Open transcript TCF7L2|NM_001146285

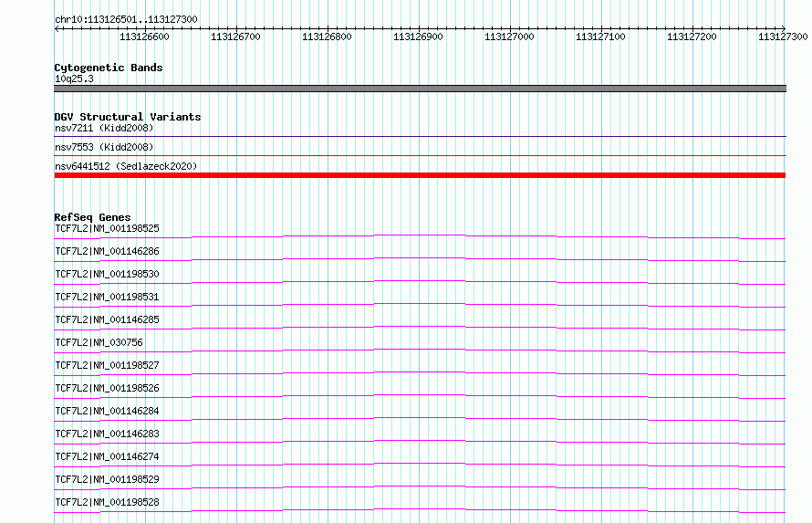(107, 319)
